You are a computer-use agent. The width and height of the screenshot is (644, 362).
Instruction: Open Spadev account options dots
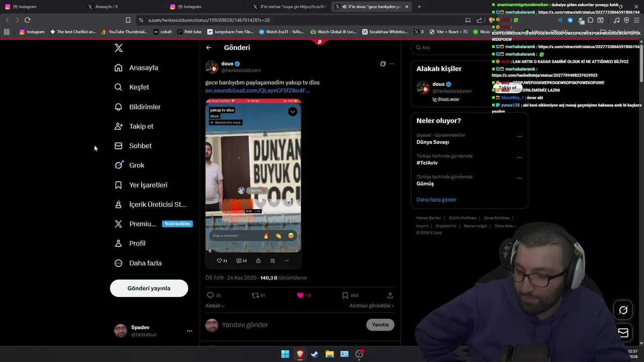[190, 331]
